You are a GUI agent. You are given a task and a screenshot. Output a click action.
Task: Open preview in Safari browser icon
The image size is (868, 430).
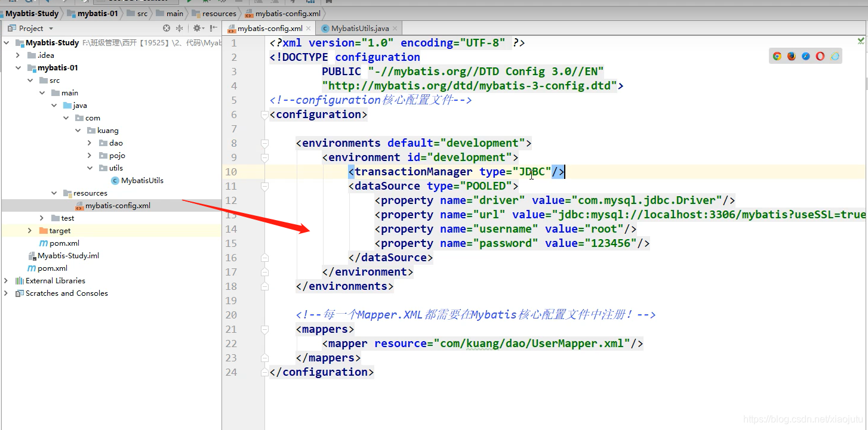[x=806, y=56]
